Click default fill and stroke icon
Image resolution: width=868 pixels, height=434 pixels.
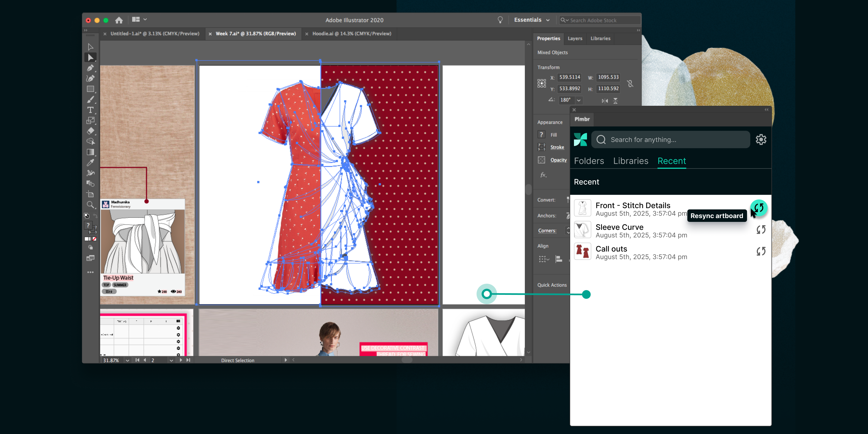(x=87, y=216)
